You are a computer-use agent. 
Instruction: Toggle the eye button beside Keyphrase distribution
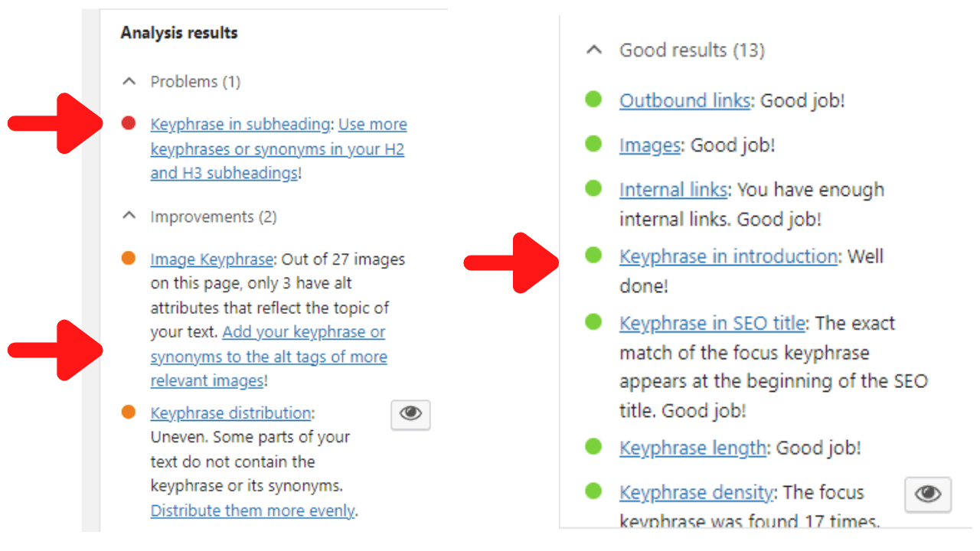tap(410, 414)
